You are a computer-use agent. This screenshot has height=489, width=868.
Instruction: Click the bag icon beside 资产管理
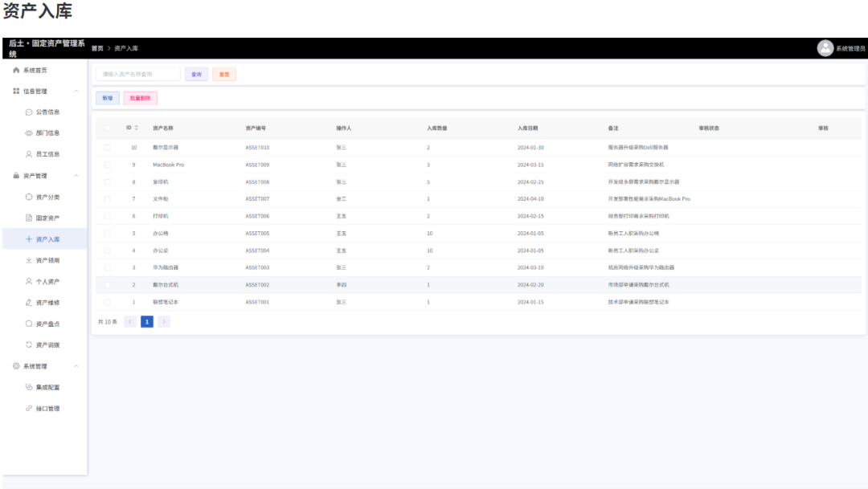pos(16,176)
